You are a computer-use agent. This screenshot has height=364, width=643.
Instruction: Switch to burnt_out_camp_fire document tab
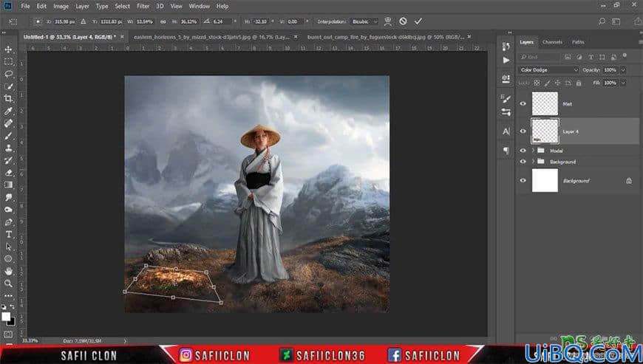[386, 37]
